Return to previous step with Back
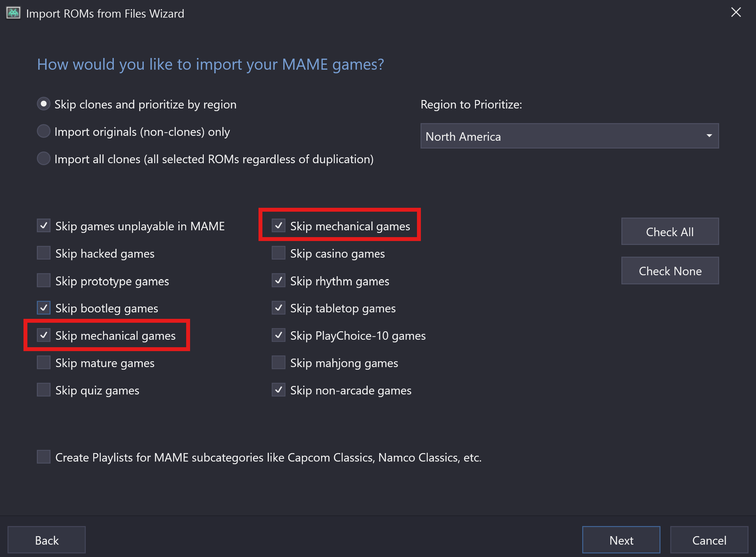This screenshot has height=557, width=756. [47, 540]
